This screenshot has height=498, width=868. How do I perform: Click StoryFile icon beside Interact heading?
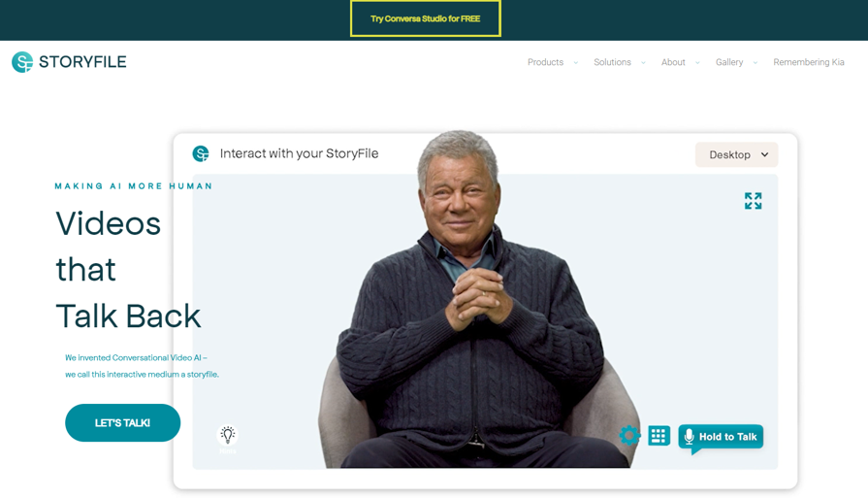201,153
